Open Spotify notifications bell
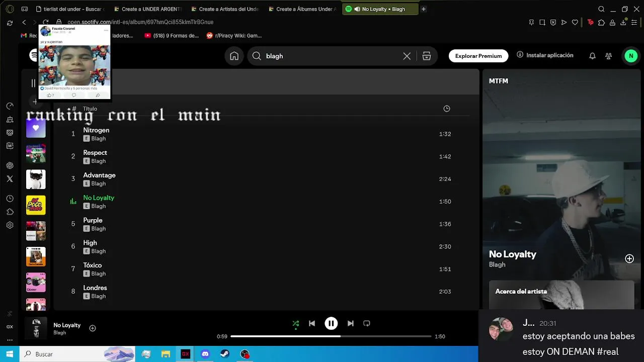This screenshot has width=644, height=362. pyautogui.click(x=592, y=56)
